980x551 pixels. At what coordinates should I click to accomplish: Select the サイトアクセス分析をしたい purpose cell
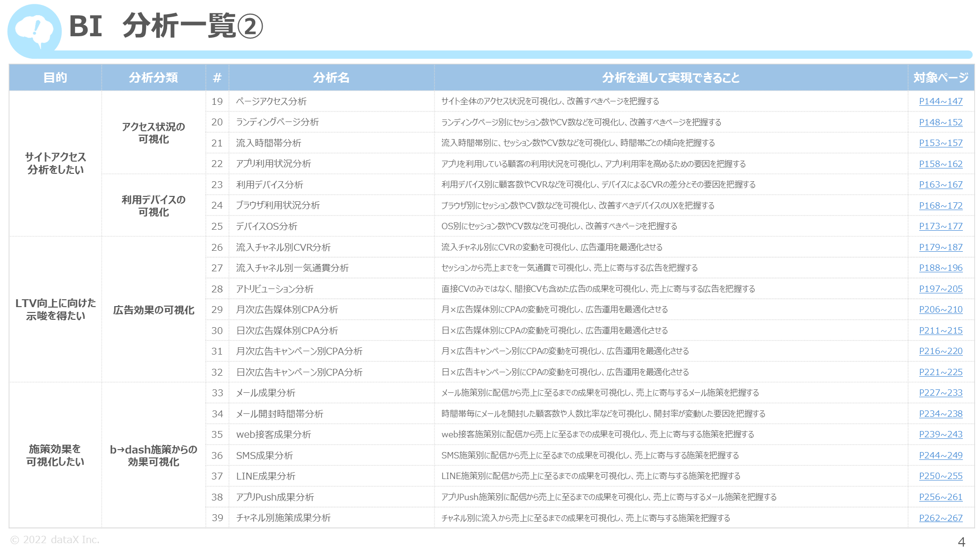coord(55,163)
